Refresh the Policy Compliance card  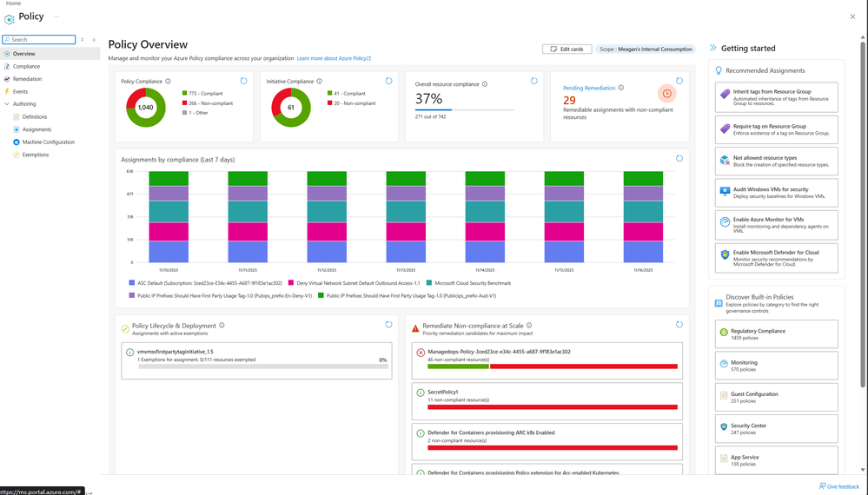pos(243,81)
